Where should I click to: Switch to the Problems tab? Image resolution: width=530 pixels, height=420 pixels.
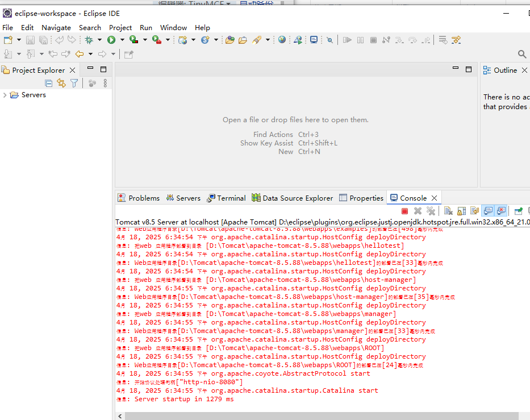[x=139, y=198]
